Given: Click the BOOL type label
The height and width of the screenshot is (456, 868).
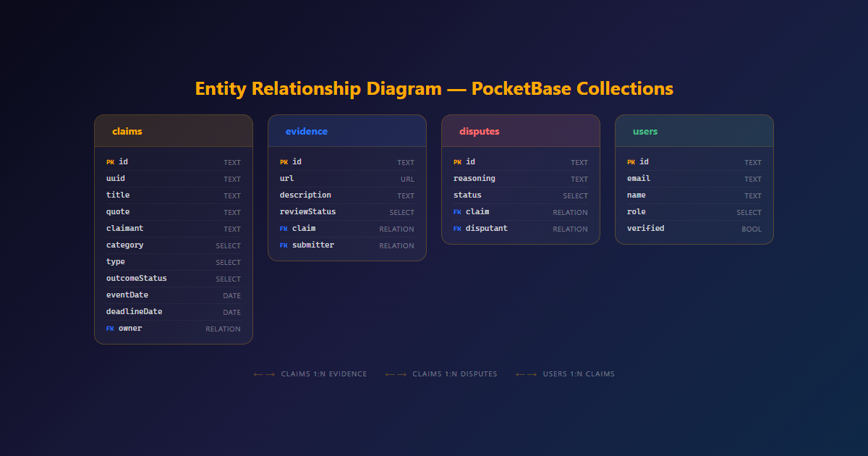Looking at the screenshot, I should point(752,229).
